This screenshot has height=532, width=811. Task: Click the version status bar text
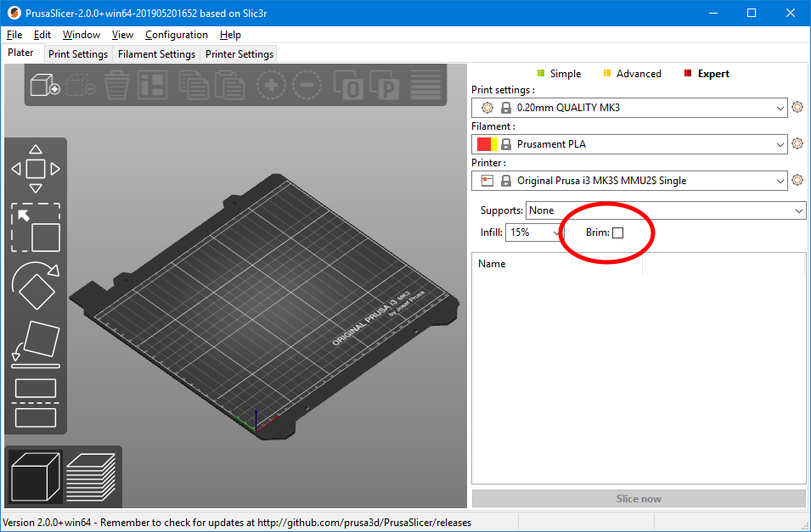pos(237,523)
